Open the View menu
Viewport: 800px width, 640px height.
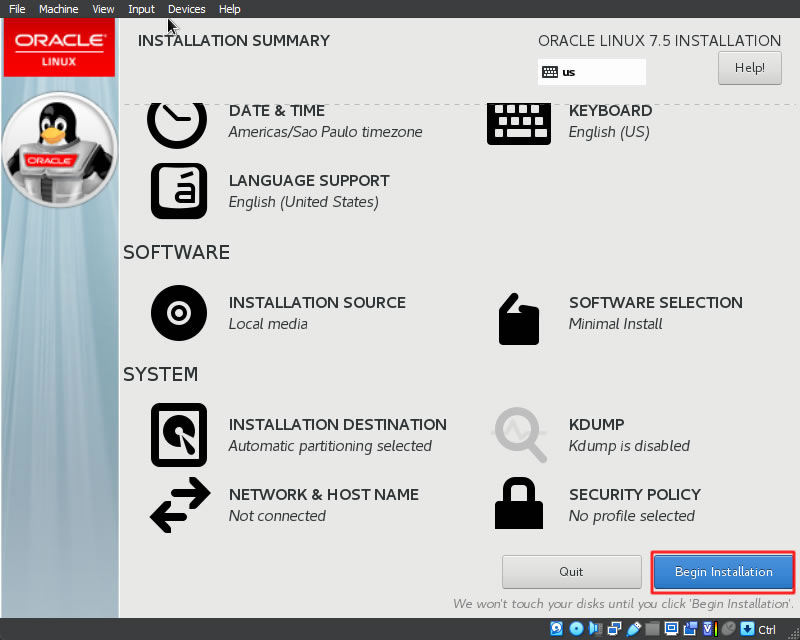(x=103, y=9)
